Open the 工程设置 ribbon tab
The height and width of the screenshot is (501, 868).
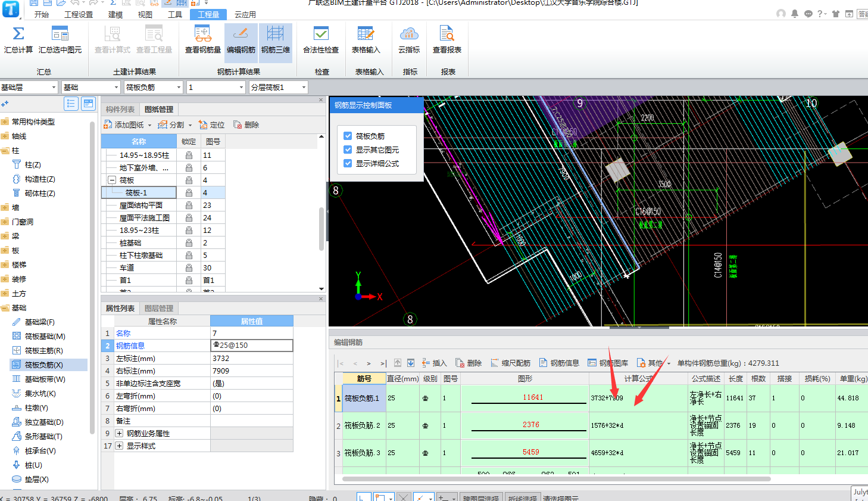tap(79, 14)
